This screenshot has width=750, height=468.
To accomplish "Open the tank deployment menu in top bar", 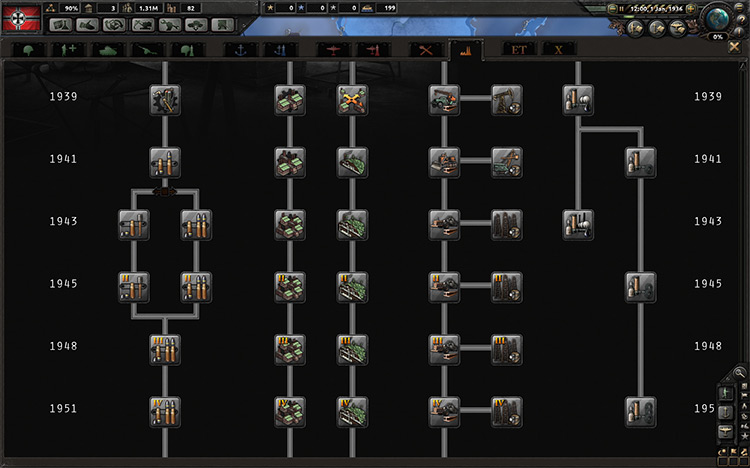I will click(x=196, y=25).
